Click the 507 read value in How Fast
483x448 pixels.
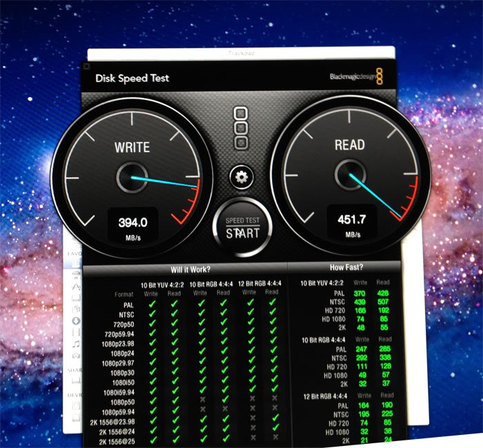(x=383, y=302)
